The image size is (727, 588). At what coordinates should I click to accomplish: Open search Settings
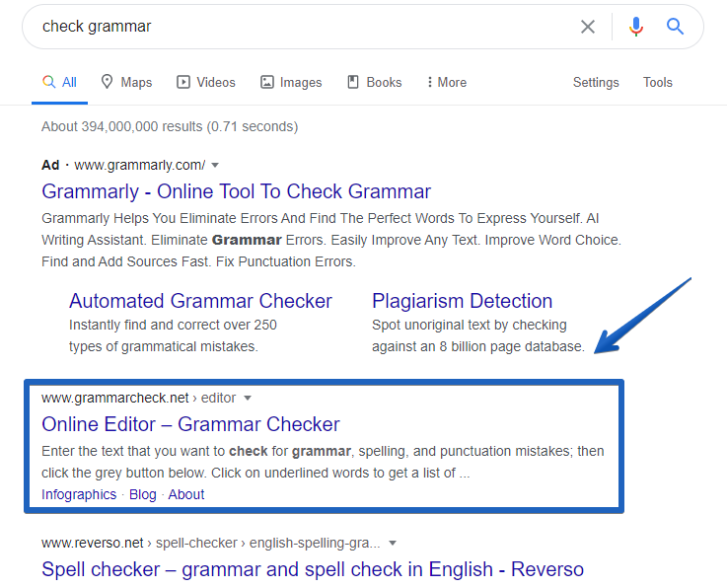pyautogui.click(x=596, y=83)
